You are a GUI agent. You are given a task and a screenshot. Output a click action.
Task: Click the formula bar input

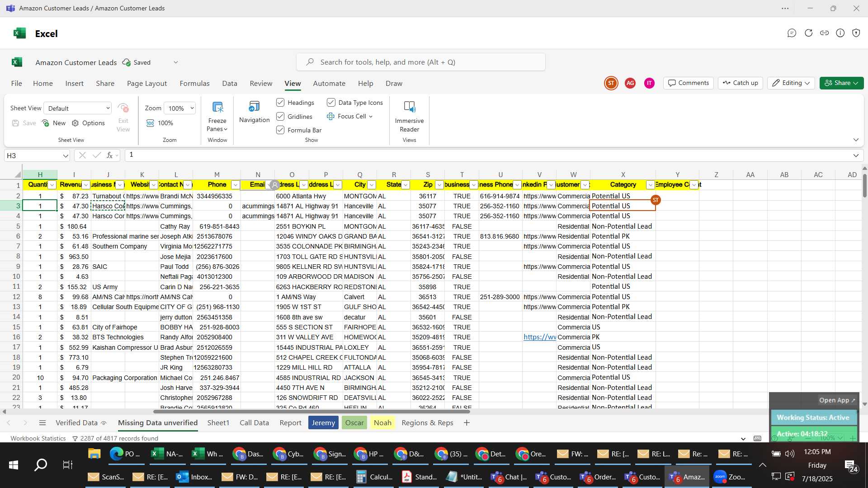pos(488,155)
